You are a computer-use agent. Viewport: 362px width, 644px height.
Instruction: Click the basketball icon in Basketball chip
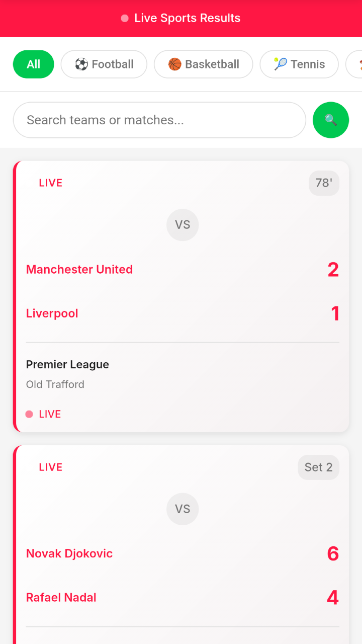[175, 64]
